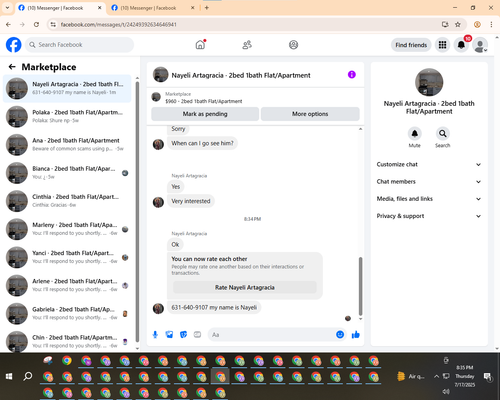The image size is (500, 400).
Task: Open the Chrome three-dot menu
Action: pyautogui.click(x=491, y=24)
